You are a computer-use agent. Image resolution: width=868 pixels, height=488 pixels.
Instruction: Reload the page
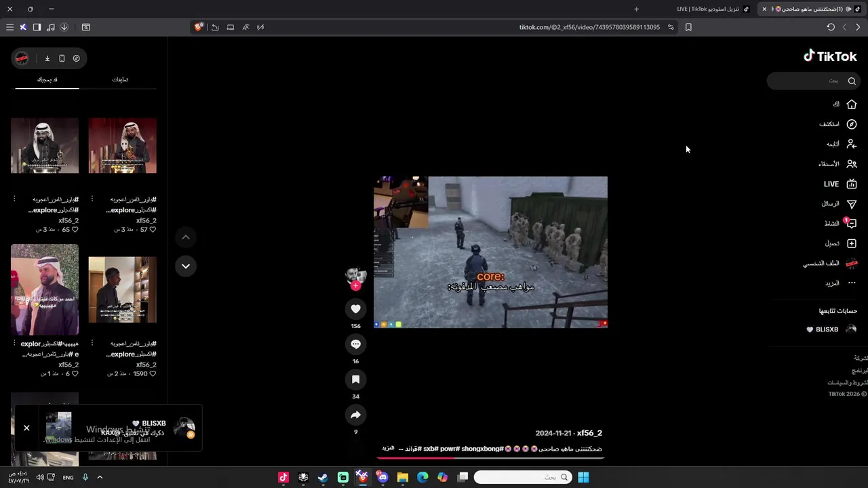pyautogui.click(x=831, y=27)
